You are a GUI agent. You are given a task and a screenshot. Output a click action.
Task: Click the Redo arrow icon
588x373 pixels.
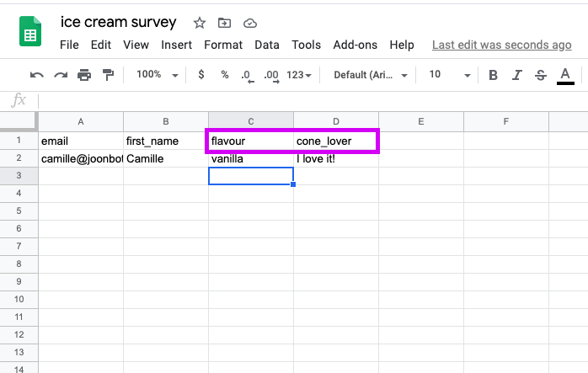(61, 75)
